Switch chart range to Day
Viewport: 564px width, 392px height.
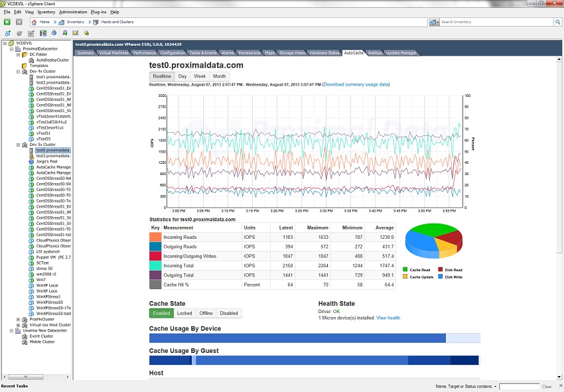[x=182, y=76]
